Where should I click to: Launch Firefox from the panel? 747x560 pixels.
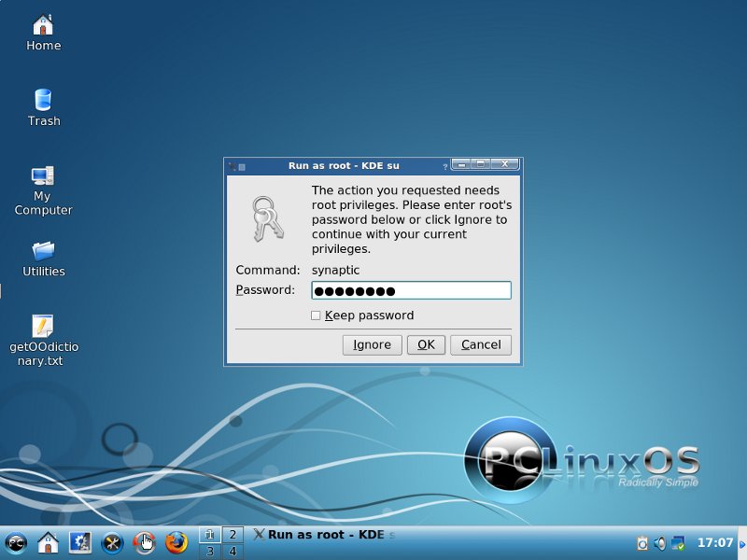(x=176, y=542)
